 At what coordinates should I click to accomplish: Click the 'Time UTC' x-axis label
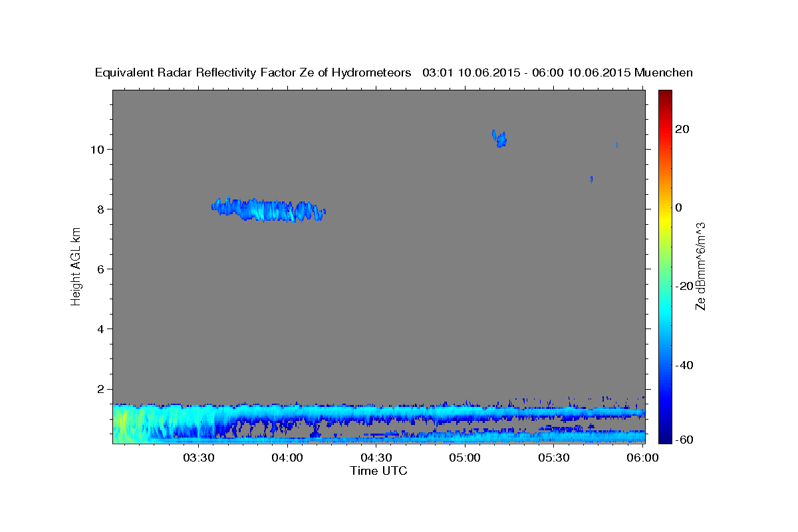(x=378, y=471)
